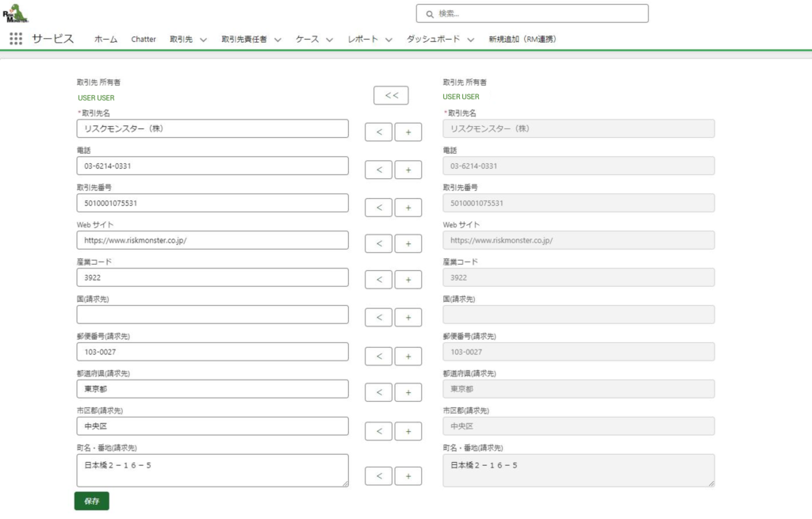Click the plus button for 電話 row
Viewport: 812px width, 519px height.
[408, 170]
